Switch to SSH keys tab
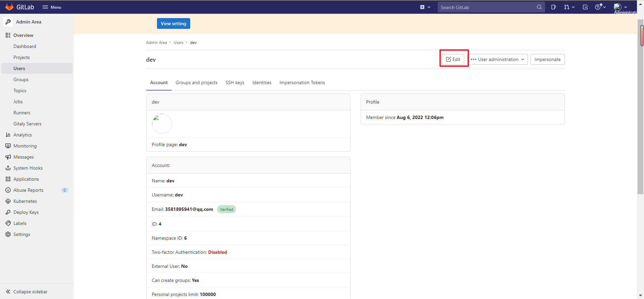 pos(235,82)
